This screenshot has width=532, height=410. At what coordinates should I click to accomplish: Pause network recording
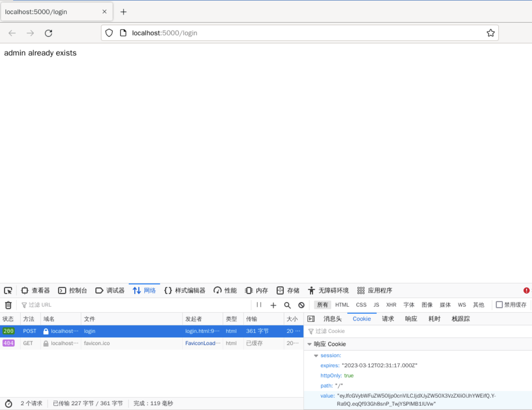click(x=259, y=305)
